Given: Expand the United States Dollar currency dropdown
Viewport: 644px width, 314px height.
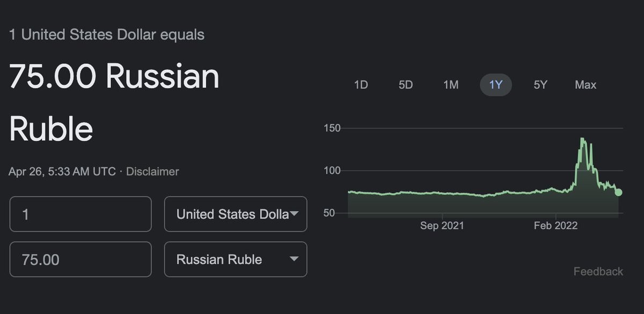Looking at the screenshot, I should [236, 214].
